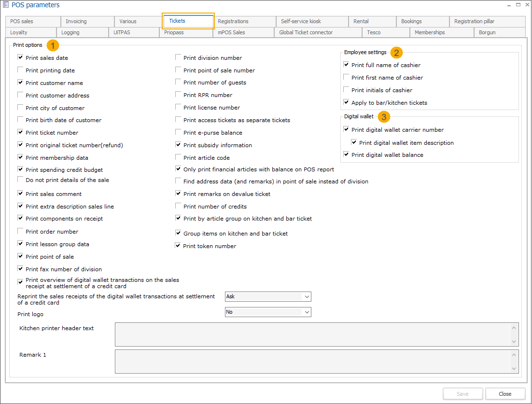Enable Printing date option
This screenshot has height=404, width=532.
[x=20, y=70]
